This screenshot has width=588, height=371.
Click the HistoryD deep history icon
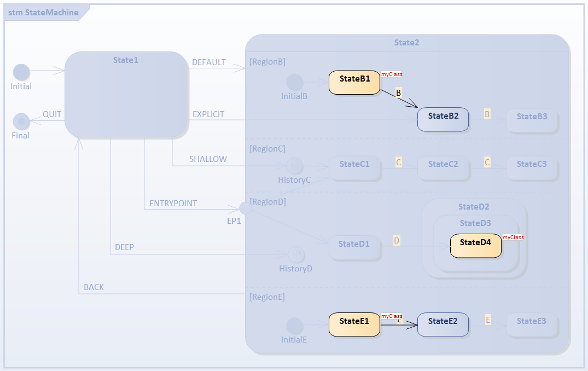(x=295, y=253)
